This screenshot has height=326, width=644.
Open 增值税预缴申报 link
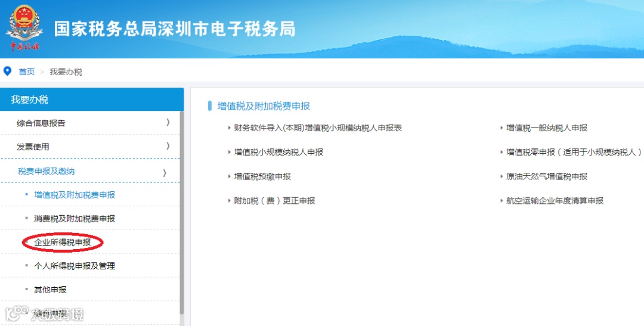(x=262, y=176)
